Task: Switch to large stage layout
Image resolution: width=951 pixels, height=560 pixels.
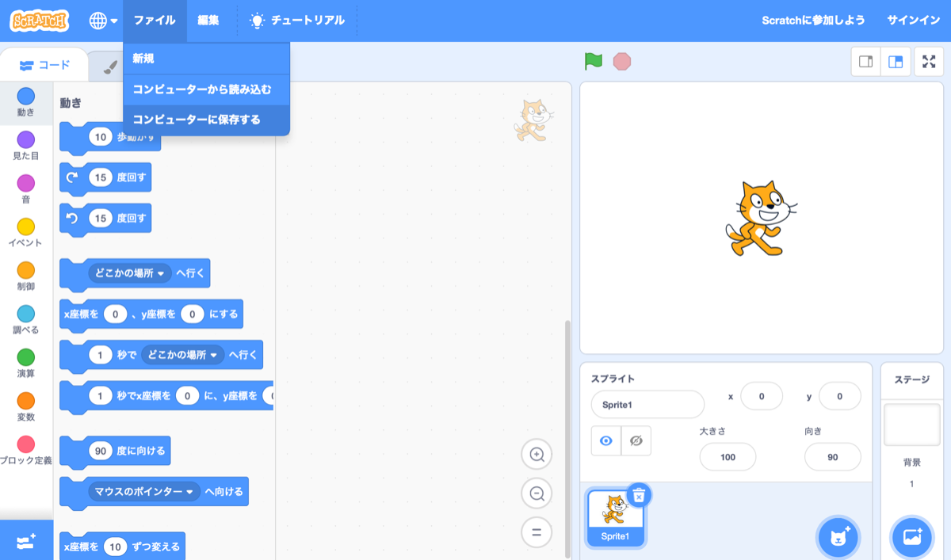Action: point(896,62)
